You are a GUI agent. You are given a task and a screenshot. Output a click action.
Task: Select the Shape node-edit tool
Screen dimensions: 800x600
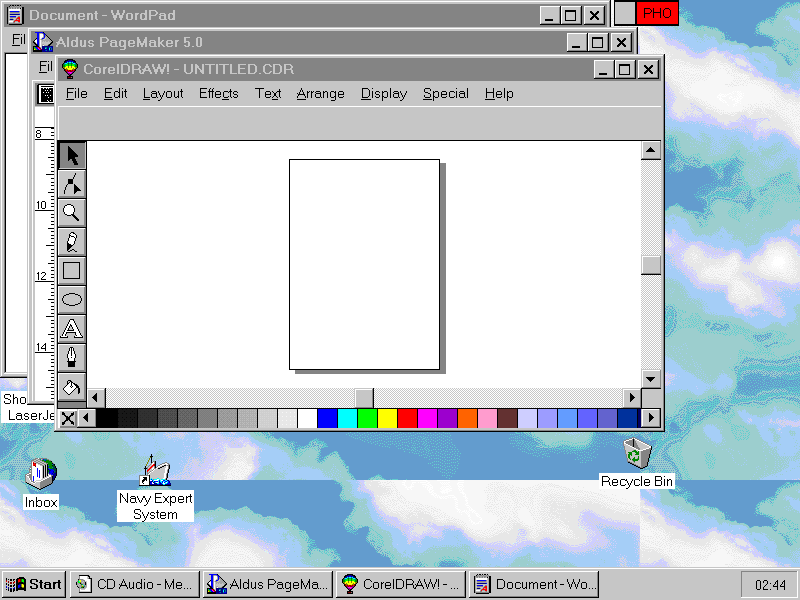coord(71,184)
